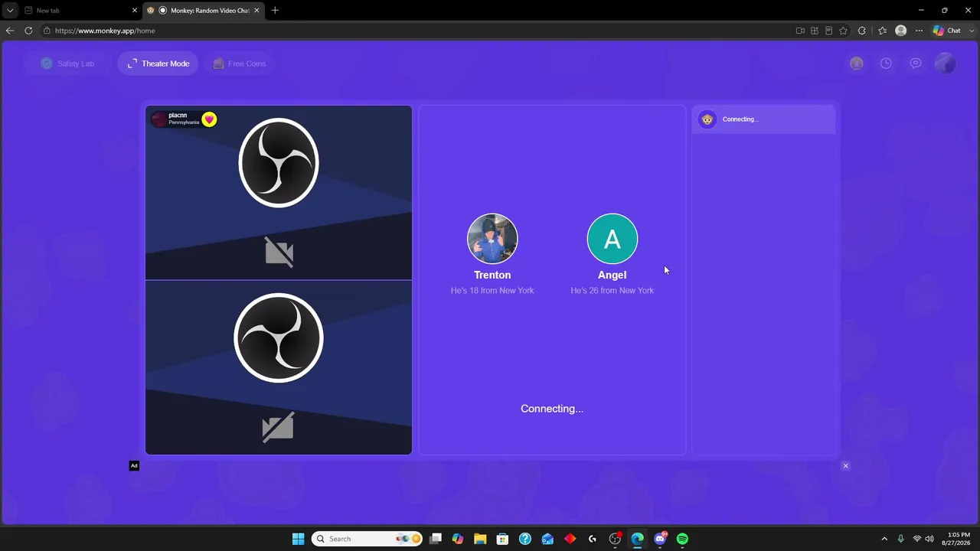Open the clock history icon in Monkey header
This screenshot has height=551, width=980.
[x=886, y=64]
